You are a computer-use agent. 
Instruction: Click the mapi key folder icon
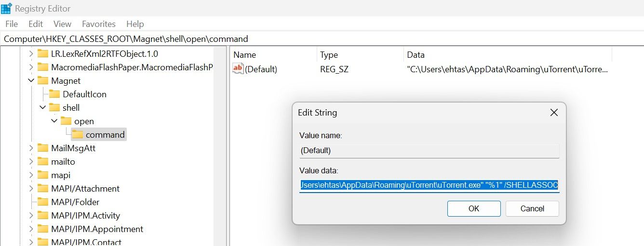pos(43,175)
